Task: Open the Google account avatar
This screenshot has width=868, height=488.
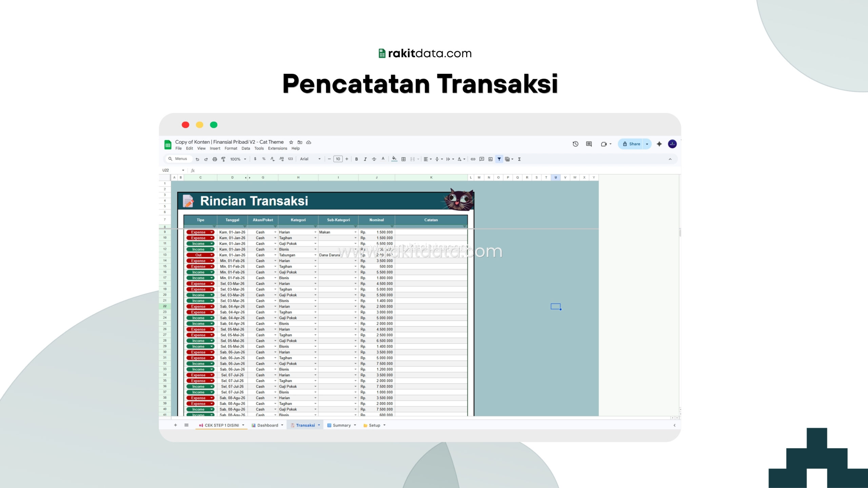Action: pos(672,144)
